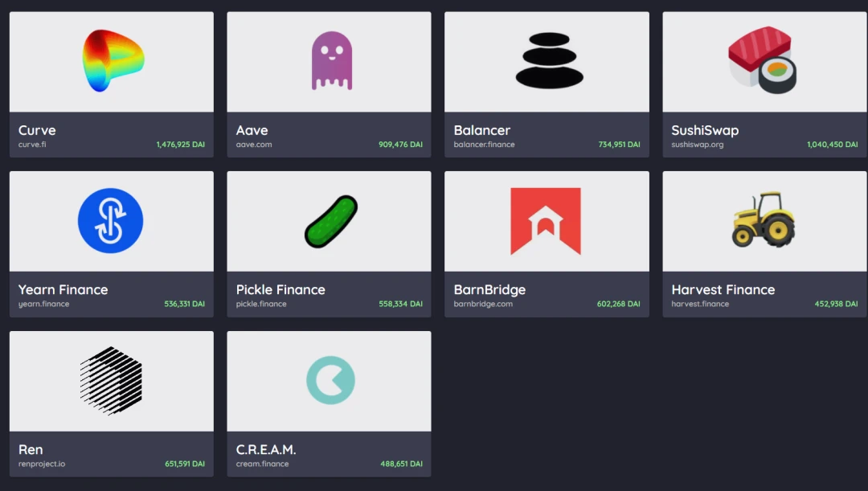Screen dimensions: 868x491
Task: Click the SushiSwap sushi icon
Action: tap(762, 59)
